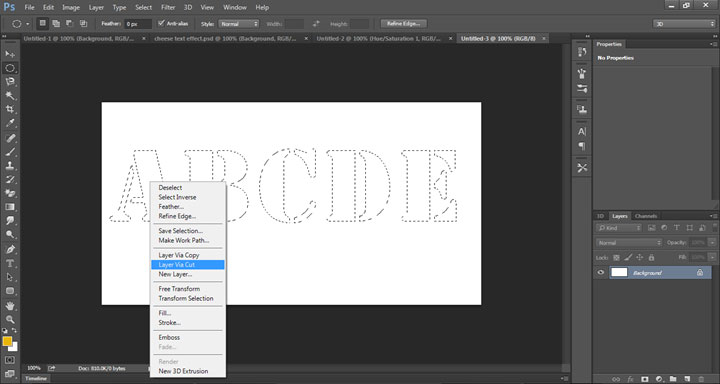
Task: Open the tool preset picker arrow
Action: click(x=28, y=24)
